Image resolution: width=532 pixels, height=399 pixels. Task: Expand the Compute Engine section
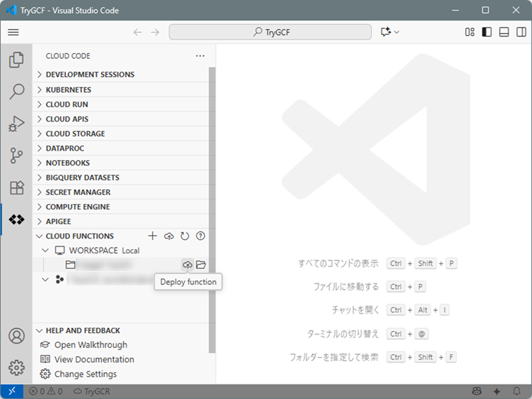(120, 207)
